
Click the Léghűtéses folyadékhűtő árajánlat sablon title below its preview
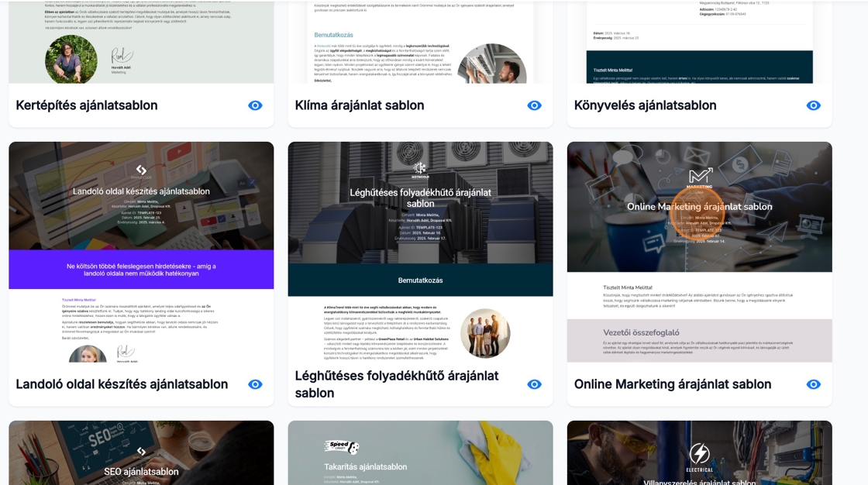pyautogui.click(x=396, y=384)
